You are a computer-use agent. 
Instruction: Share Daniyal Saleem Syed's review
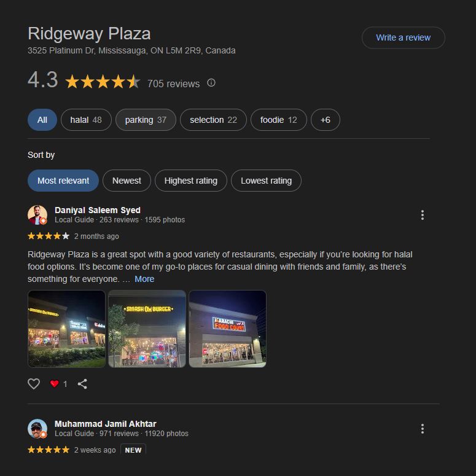(x=82, y=384)
